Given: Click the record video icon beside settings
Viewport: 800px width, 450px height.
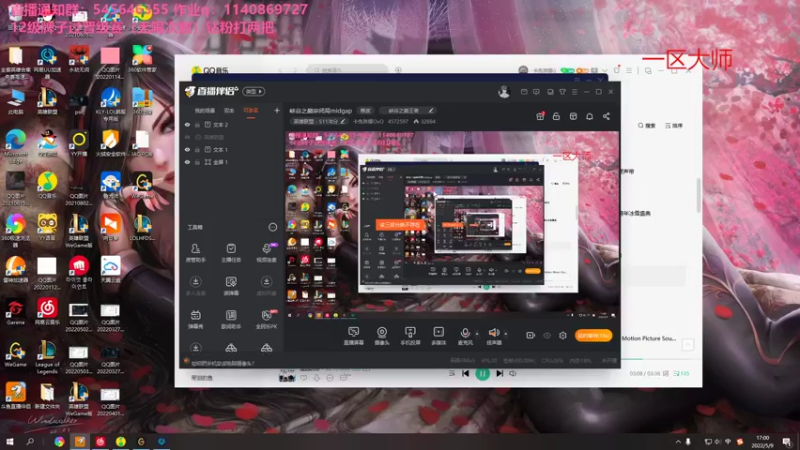Looking at the screenshot, I should [x=530, y=335].
